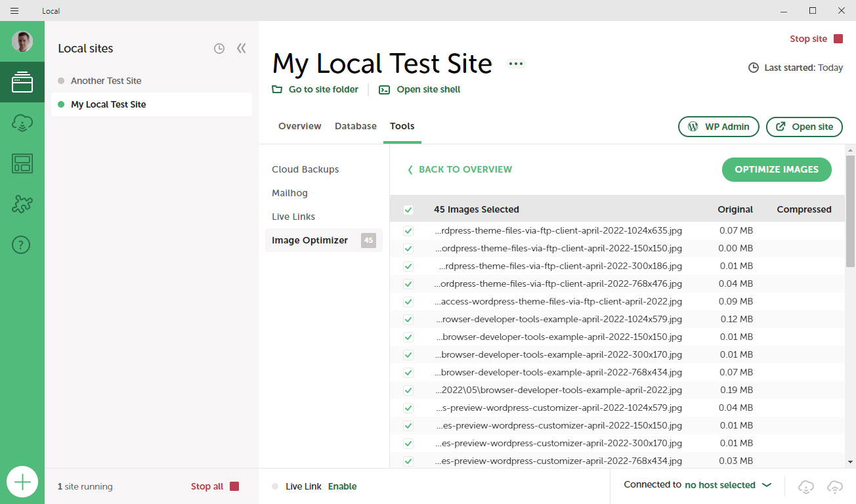This screenshot has width=856, height=504.
Task: Switch to the Overview tab
Action: point(300,126)
